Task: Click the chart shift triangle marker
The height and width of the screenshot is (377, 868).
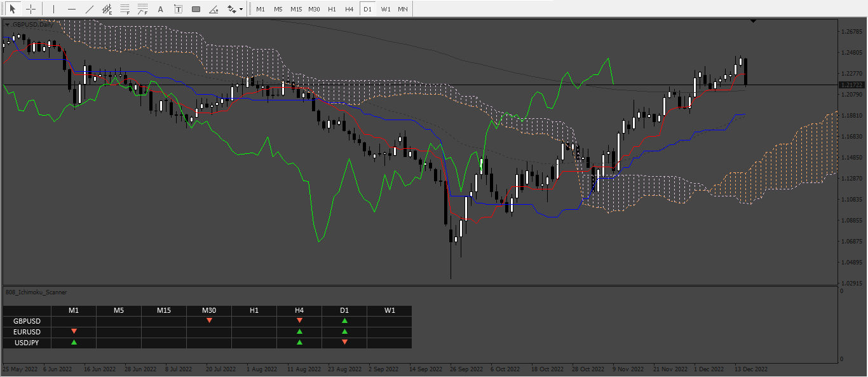Action: (753, 21)
